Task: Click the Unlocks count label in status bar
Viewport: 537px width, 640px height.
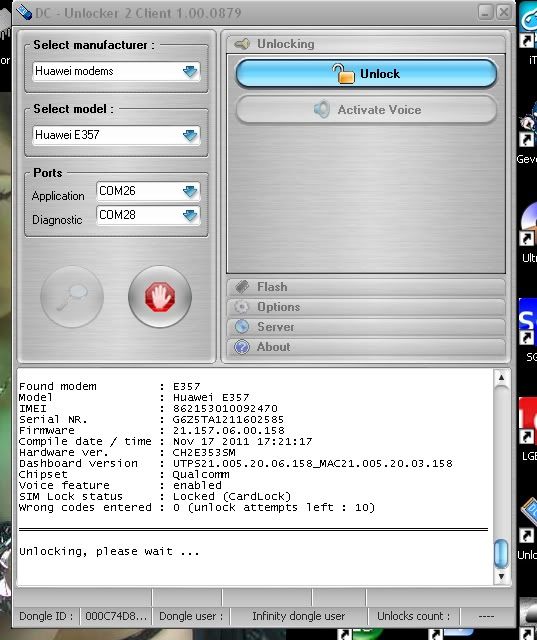Action: coord(413,616)
